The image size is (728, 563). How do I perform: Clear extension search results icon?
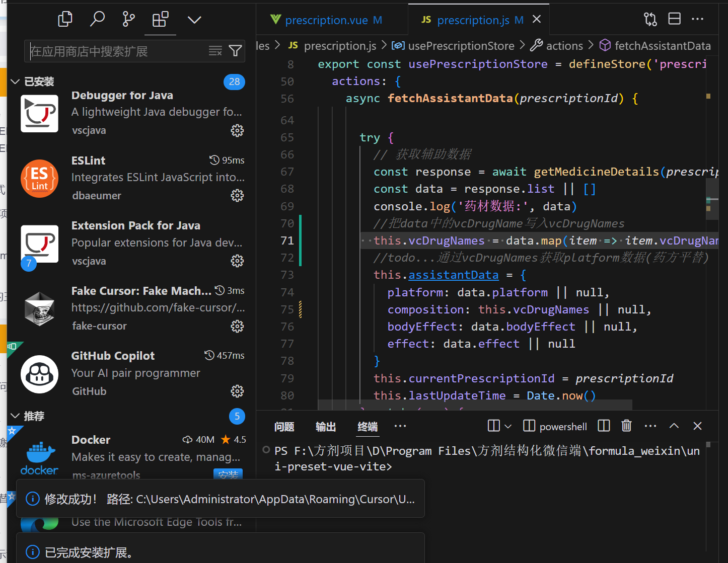[215, 51]
